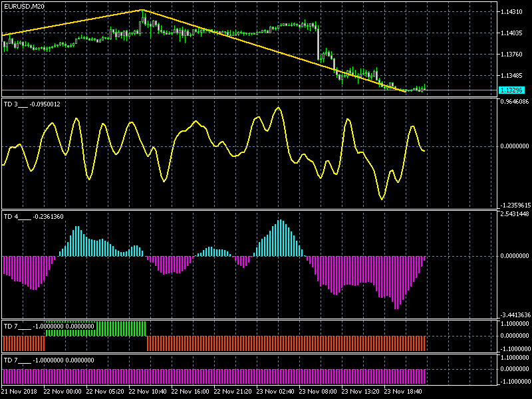The height and width of the screenshot is (399, 532).
Task: Click the 1.14310 price axis label
Action: click(511, 12)
